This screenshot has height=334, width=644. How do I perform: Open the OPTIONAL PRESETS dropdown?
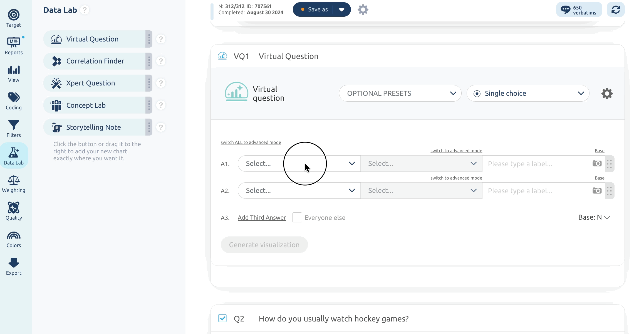point(400,93)
